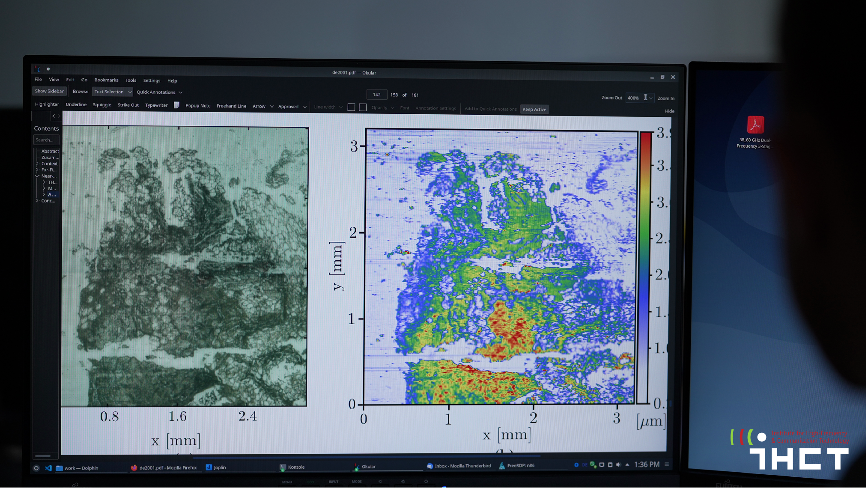
Task: Select the Underline annotation tool
Action: 76,104
